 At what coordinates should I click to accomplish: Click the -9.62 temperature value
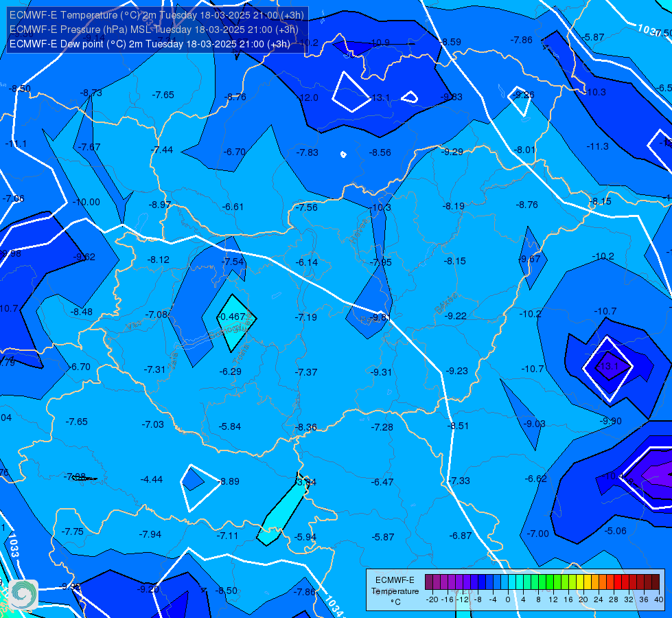point(84,257)
